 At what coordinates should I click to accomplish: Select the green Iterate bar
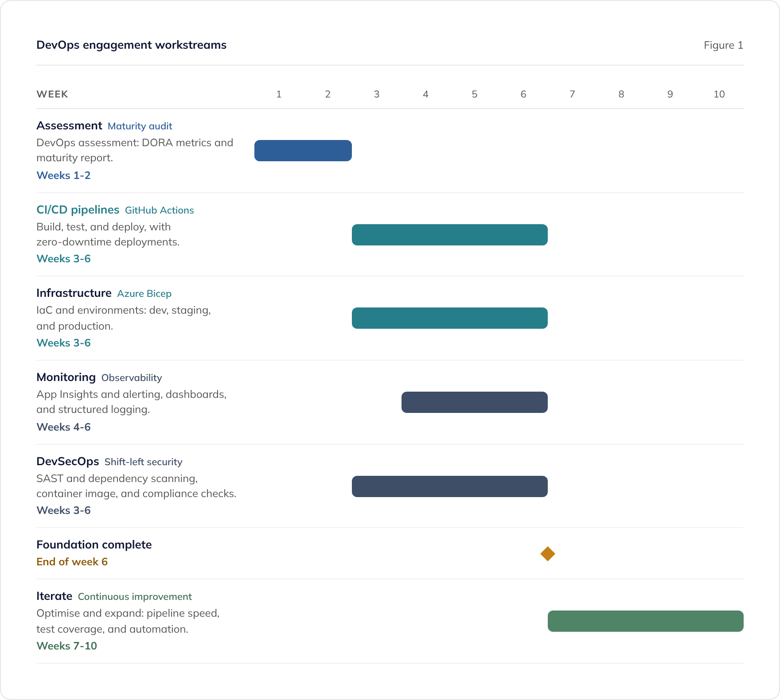point(646,621)
